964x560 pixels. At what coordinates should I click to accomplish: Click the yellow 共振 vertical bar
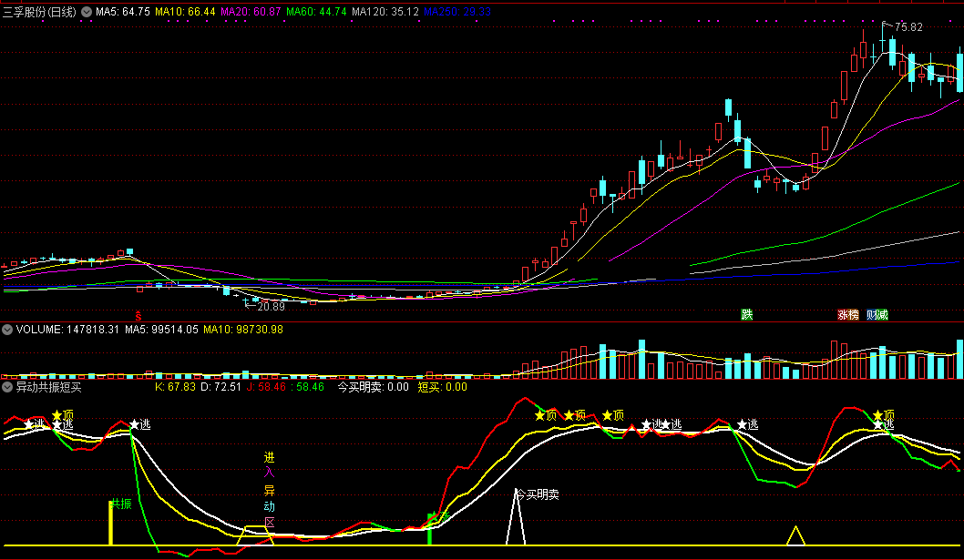tap(110, 523)
